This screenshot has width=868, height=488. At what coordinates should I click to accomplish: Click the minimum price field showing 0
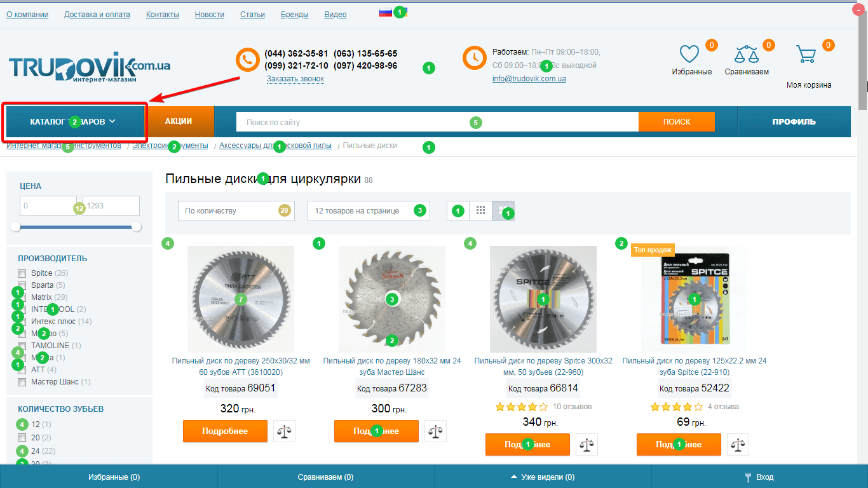click(x=48, y=206)
